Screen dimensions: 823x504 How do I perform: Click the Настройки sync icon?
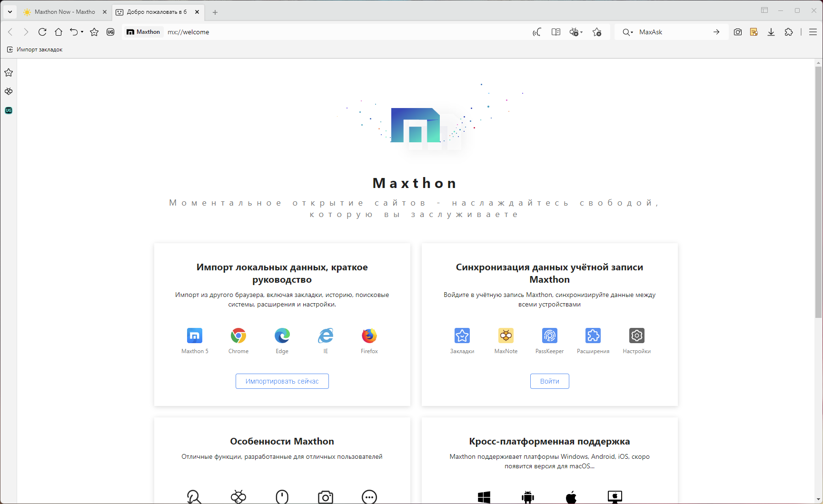(x=637, y=336)
